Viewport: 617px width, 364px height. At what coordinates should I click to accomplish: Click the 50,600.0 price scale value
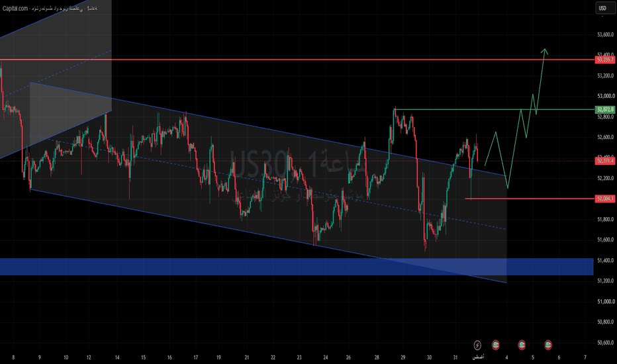click(x=605, y=343)
